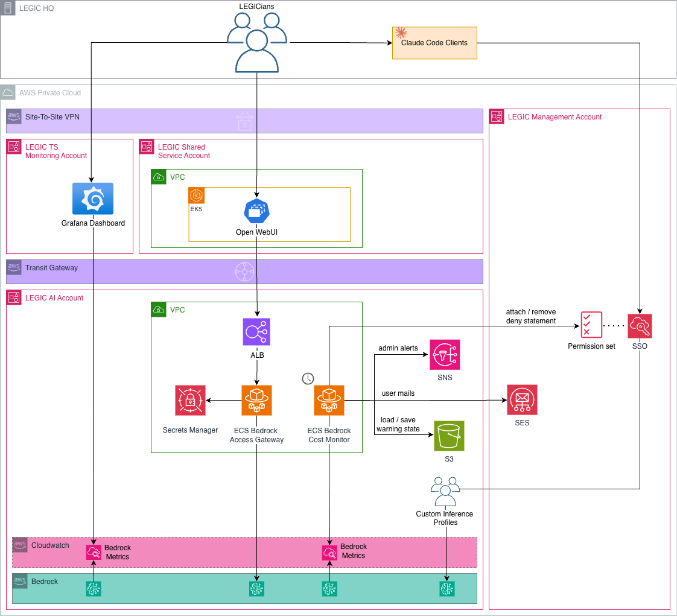Select the SES email icon
The width and height of the screenshot is (677, 616).
point(522,400)
